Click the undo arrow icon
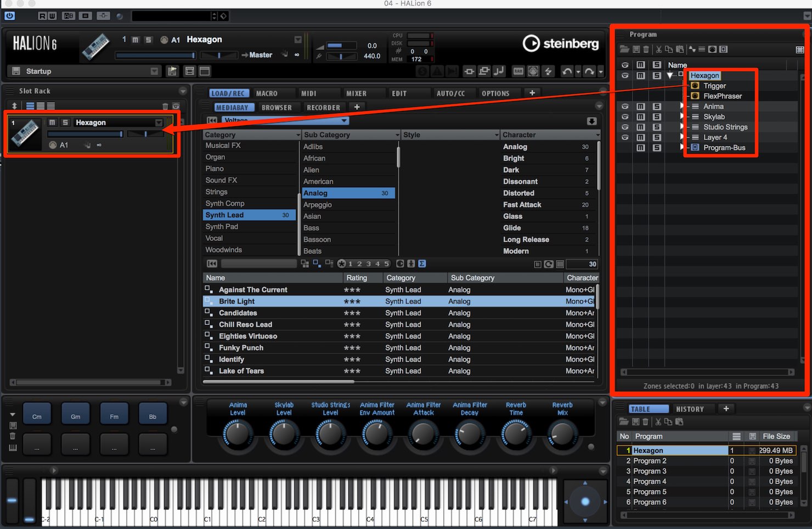The height and width of the screenshot is (529, 812). click(567, 71)
